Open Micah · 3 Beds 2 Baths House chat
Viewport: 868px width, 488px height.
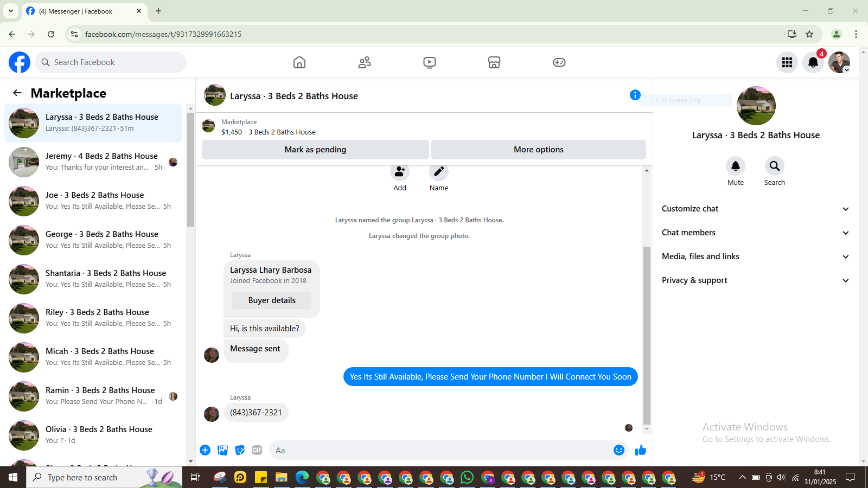pyautogui.click(x=93, y=357)
